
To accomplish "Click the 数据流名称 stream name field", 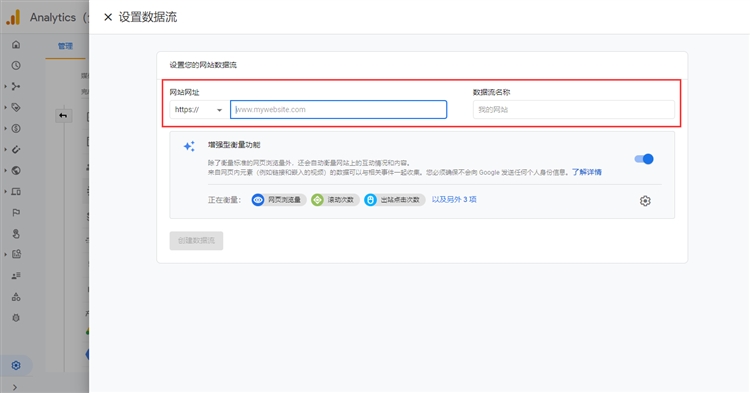I will coord(574,109).
